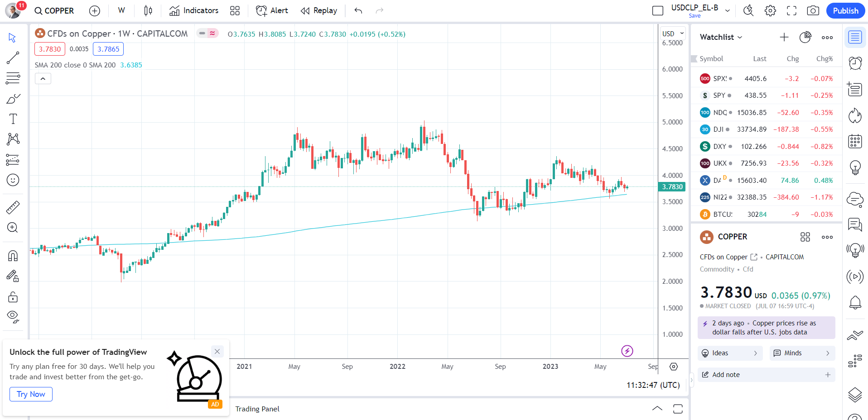Click the Publish button
The height and width of the screenshot is (420, 868).
[x=845, y=10]
